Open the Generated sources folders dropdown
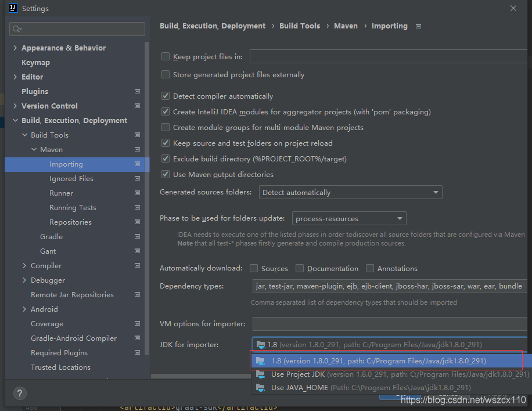 point(350,192)
